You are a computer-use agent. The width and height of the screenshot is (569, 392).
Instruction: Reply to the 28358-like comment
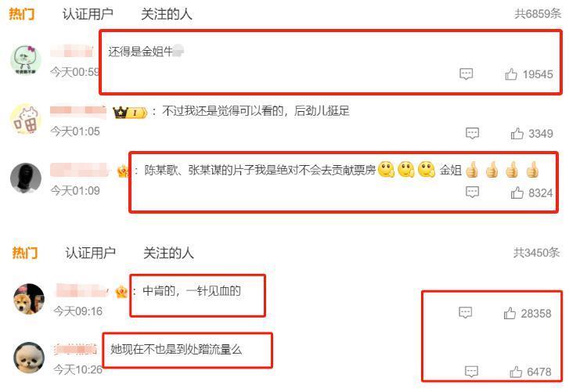point(465,312)
